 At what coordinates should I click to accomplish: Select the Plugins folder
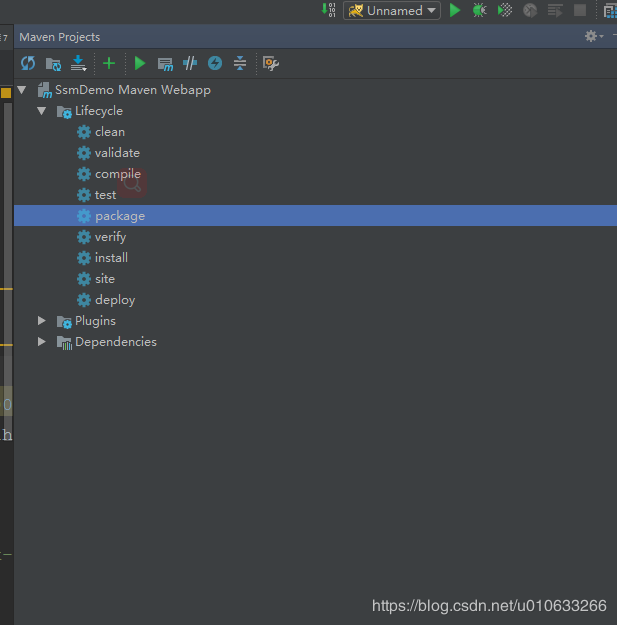tap(95, 321)
